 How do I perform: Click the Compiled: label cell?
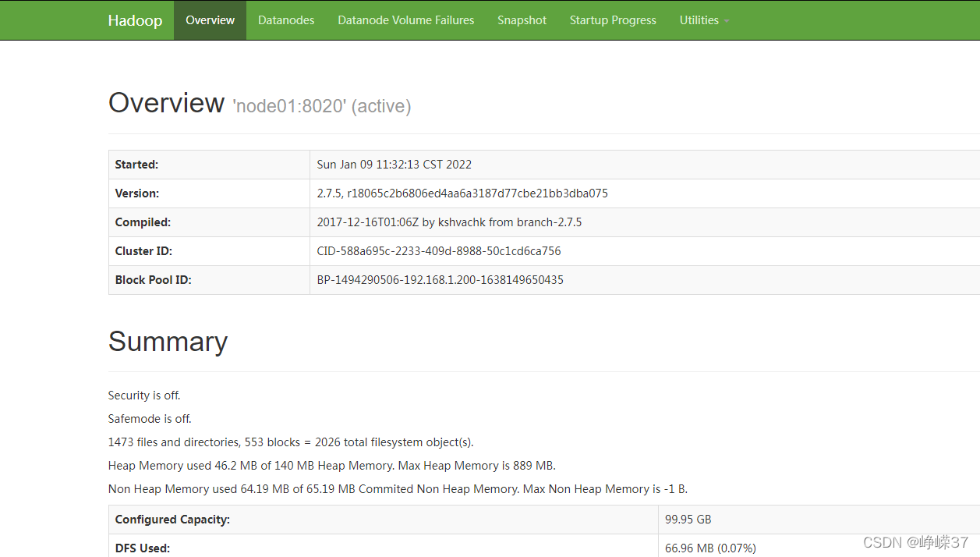point(209,222)
